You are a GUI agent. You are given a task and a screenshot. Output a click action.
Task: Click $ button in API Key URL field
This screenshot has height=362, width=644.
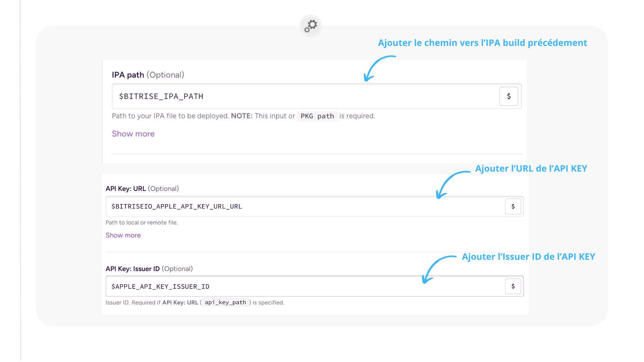(x=513, y=206)
